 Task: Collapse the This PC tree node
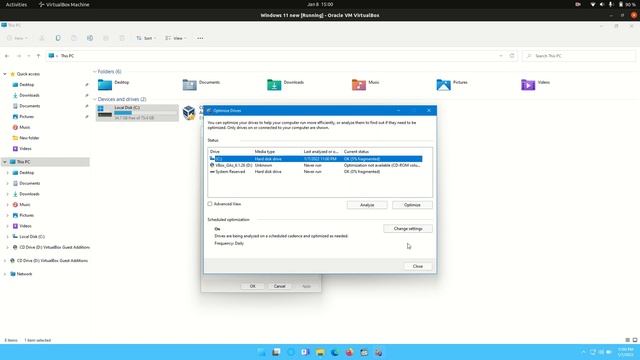[5, 162]
